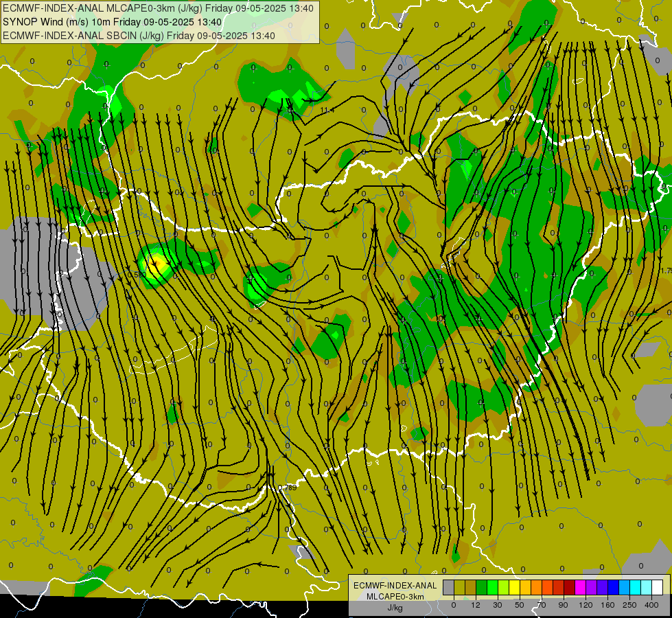
Task: Select the olive-yellow legend swatch above 0
Action: pos(459,588)
